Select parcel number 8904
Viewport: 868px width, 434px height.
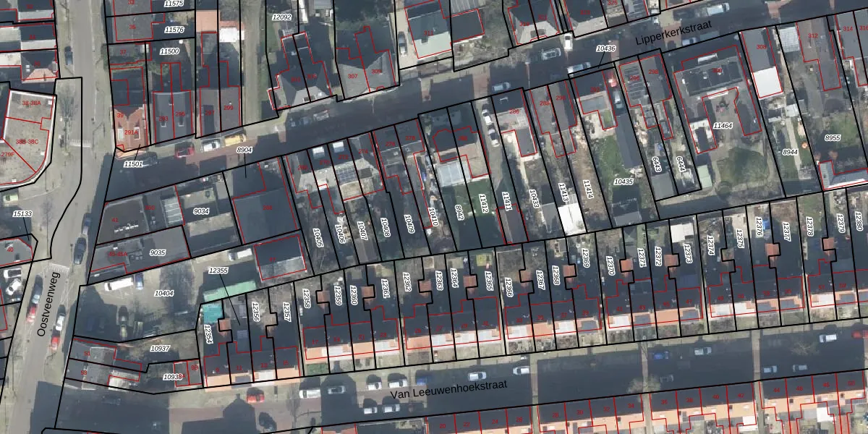pos(244,150)
